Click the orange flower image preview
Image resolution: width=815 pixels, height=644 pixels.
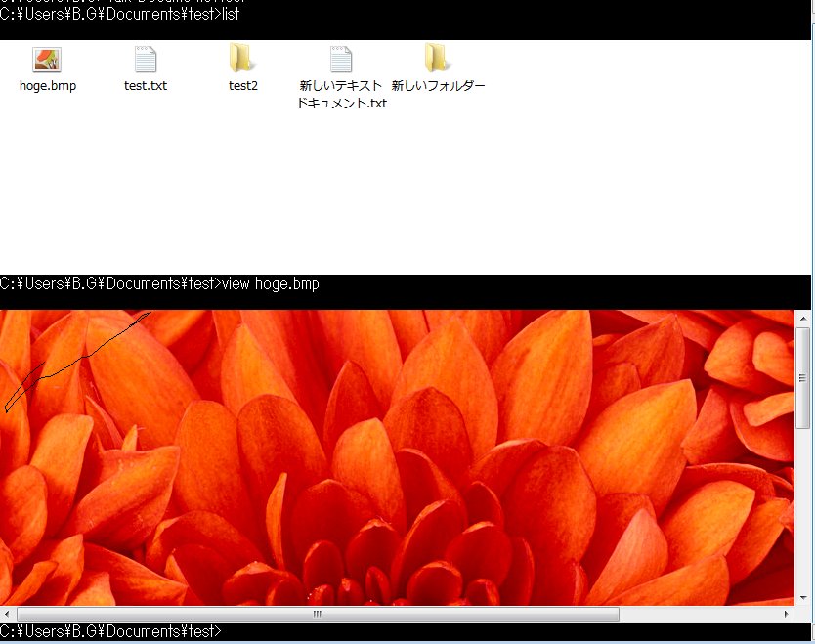pos(397,457)
